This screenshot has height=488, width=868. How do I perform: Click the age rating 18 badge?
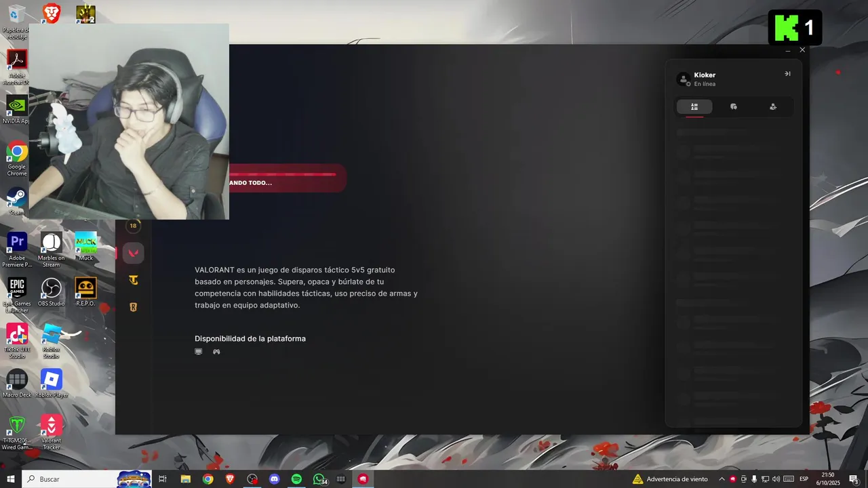pyautogui.click(x=133, y=226)
